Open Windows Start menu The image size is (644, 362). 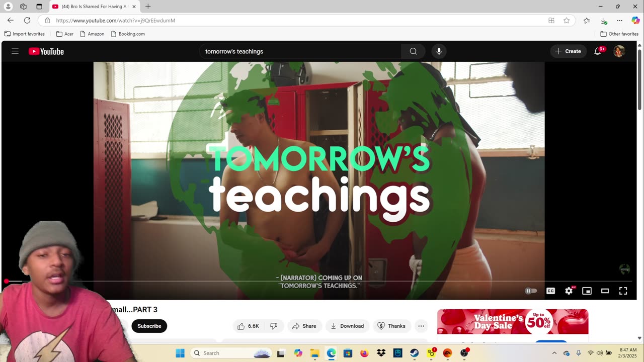[180, 353]
